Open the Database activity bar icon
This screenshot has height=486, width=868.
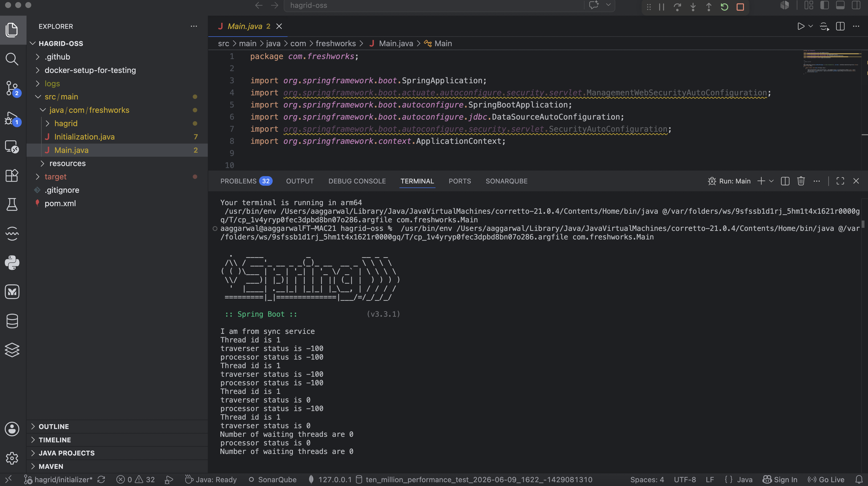[x=12, y=321]
